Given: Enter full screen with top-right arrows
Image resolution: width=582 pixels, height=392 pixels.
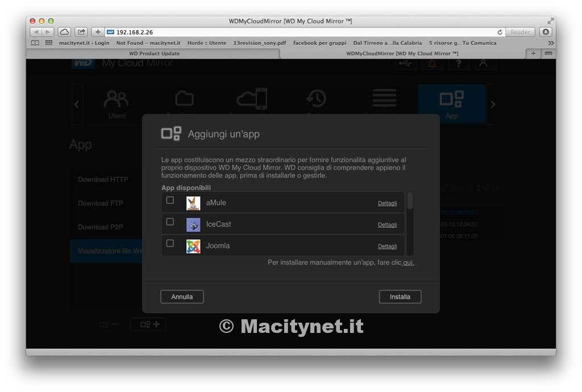Looking at the screenshot, I should pyautogui.click(x=550, y=21).
